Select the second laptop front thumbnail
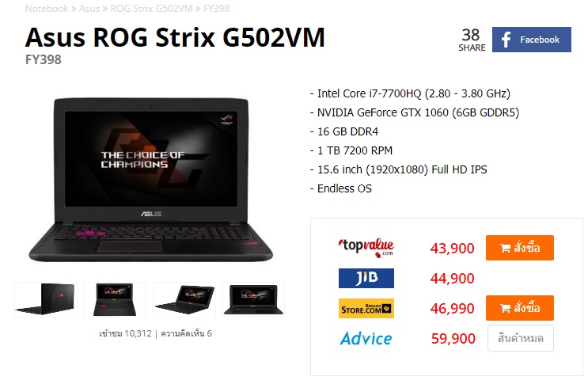 (x=115, y=299)
